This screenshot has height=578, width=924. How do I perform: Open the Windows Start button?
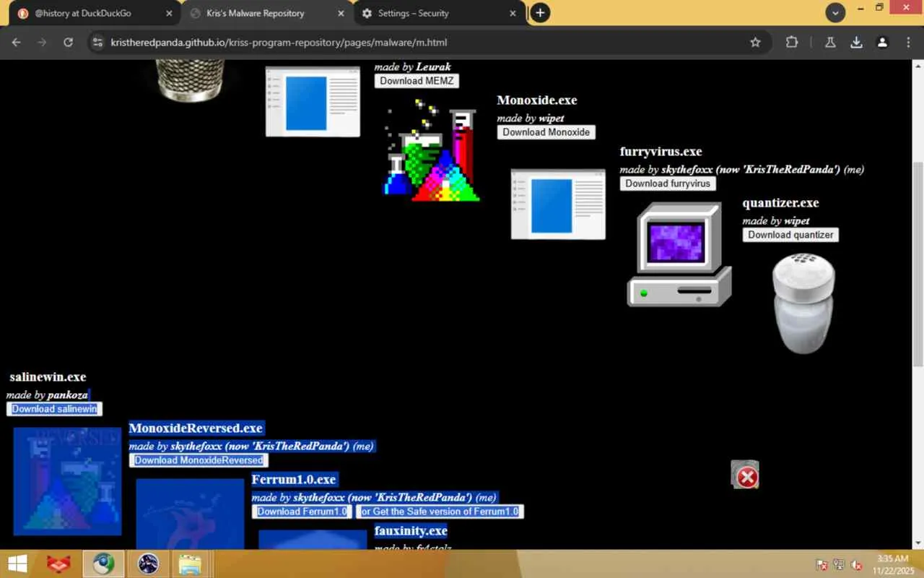(x=17, y=564)
